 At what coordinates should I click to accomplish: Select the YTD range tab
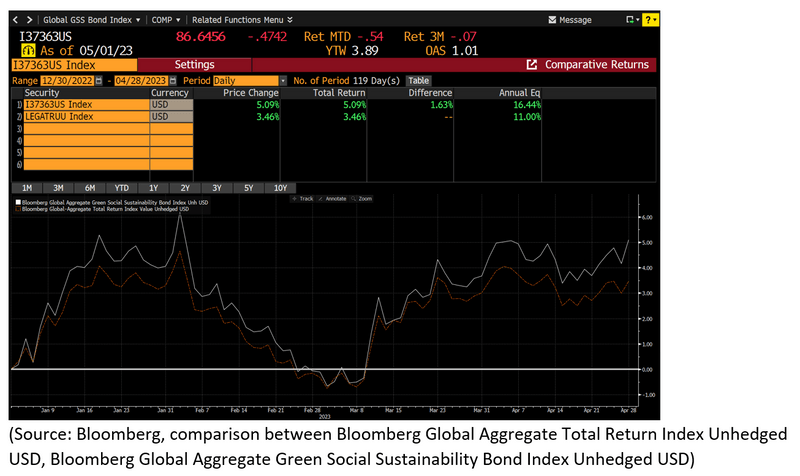click(121, 188)
